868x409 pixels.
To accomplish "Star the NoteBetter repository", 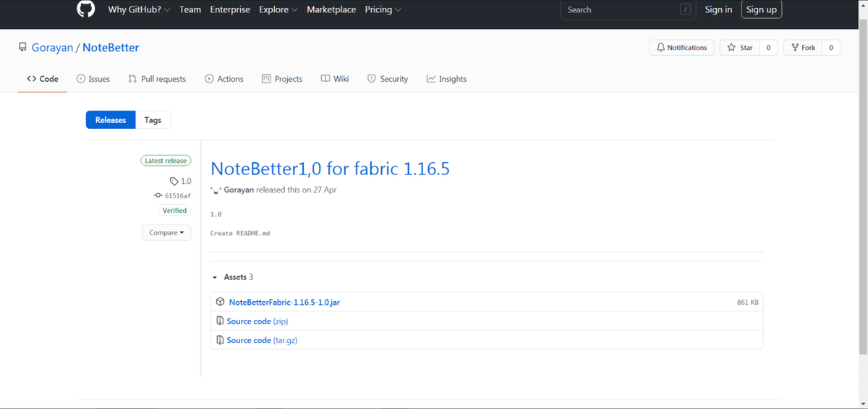I will pyautogui.click(x=741, y=48).
